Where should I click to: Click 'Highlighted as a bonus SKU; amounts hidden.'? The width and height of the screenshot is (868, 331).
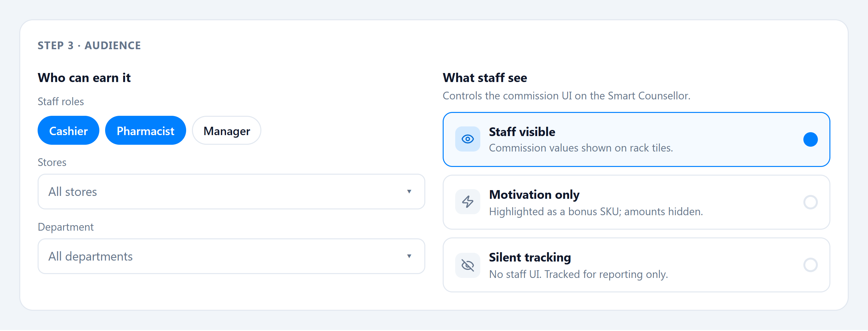pos(596,211)
